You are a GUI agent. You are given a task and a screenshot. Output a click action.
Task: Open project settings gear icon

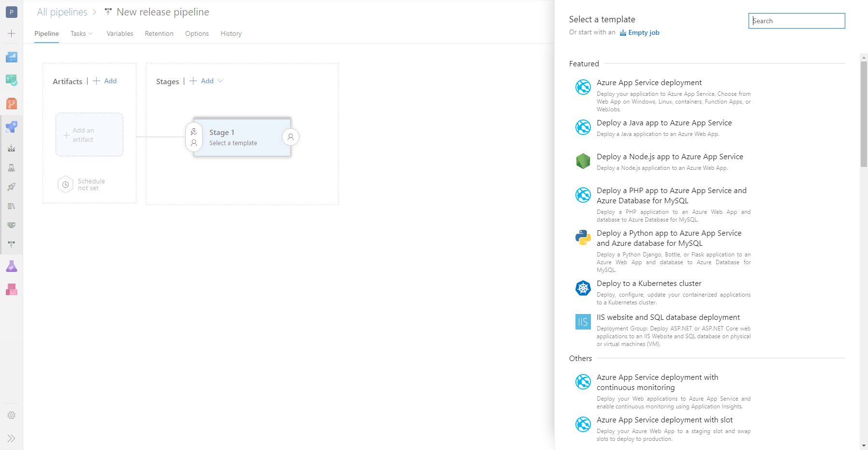coord(12,415)
